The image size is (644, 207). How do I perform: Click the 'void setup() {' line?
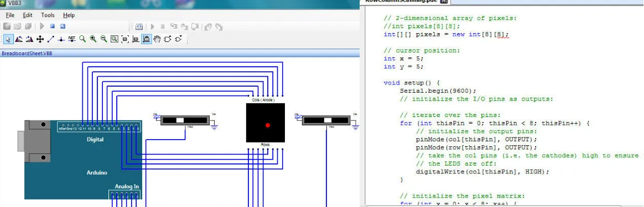(412, 83)
